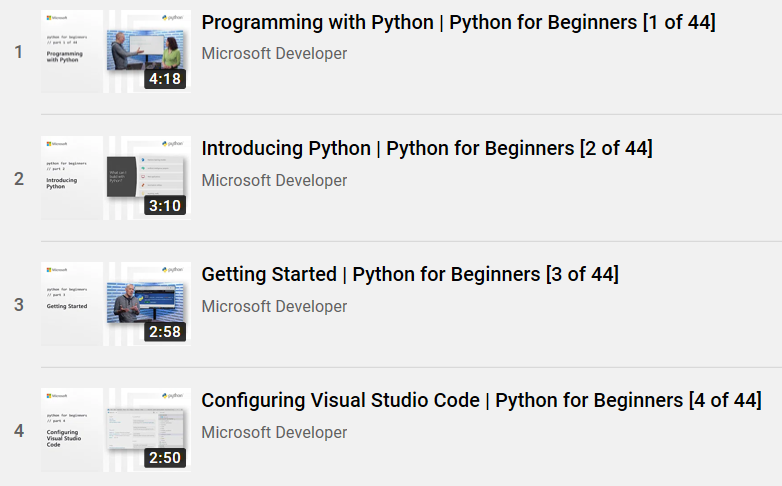
Task: Click the 2:58 duration badge
Action: pyautogui.click(x=165, y=331)
